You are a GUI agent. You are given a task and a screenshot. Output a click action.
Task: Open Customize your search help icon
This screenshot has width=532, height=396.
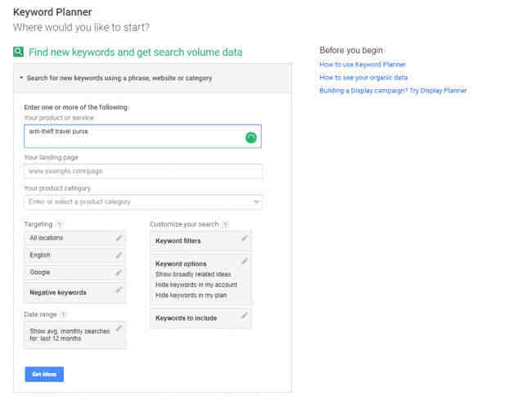(x=225, y=223)
